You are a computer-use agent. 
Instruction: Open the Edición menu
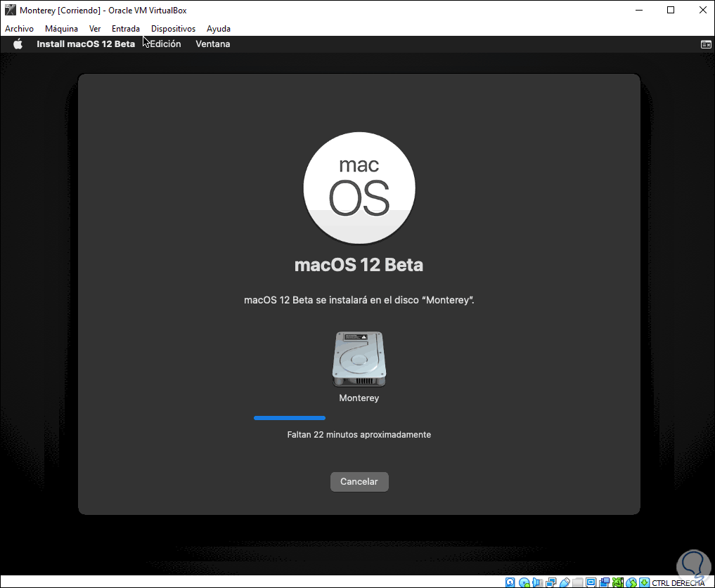click(x=165, y=44)
